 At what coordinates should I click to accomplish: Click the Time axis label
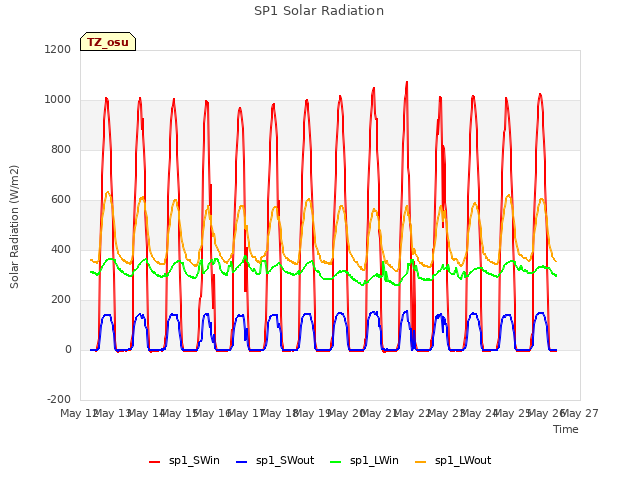[565, 429]
